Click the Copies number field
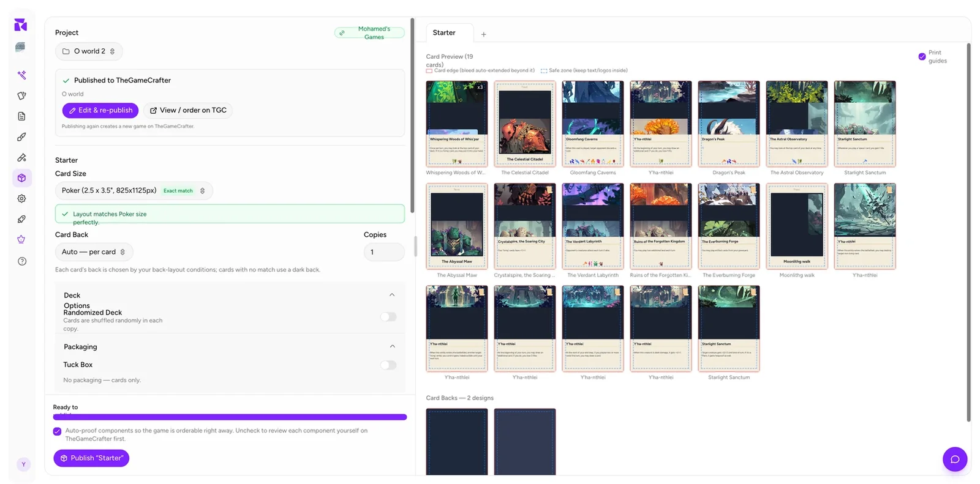The image size is (980, 484). [x=384, y=252]
